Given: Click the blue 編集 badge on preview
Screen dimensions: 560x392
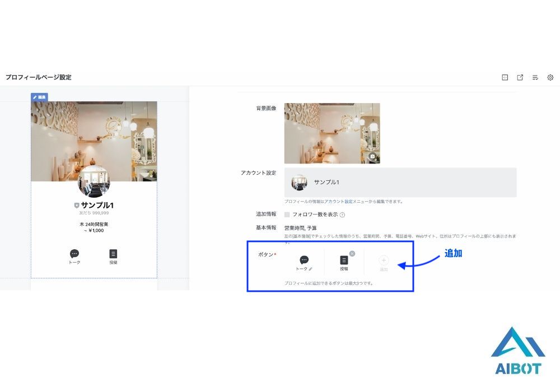Looking at the screenshot, I should click(39, 97).
